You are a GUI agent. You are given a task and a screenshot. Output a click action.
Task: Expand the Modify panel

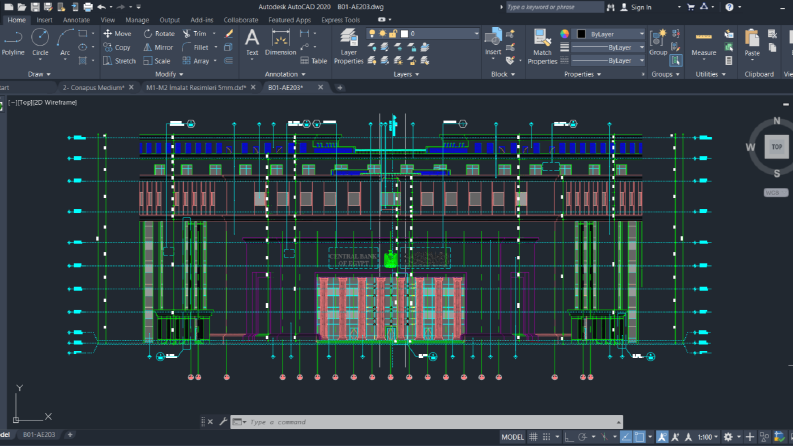pos(169,74)
